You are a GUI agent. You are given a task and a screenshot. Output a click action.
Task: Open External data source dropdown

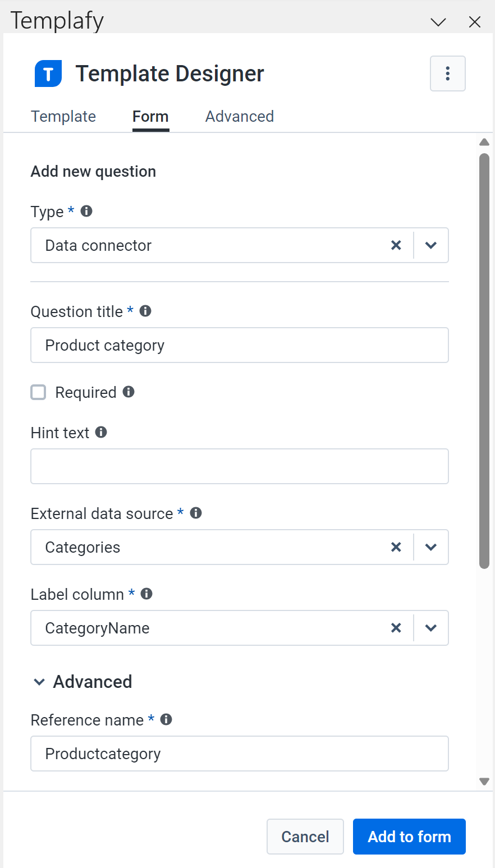point(431,547)
